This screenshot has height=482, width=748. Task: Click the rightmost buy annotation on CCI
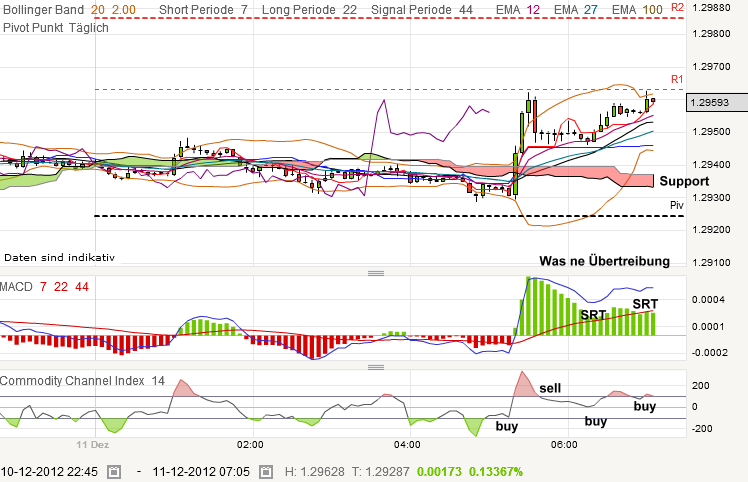(645, 407)
